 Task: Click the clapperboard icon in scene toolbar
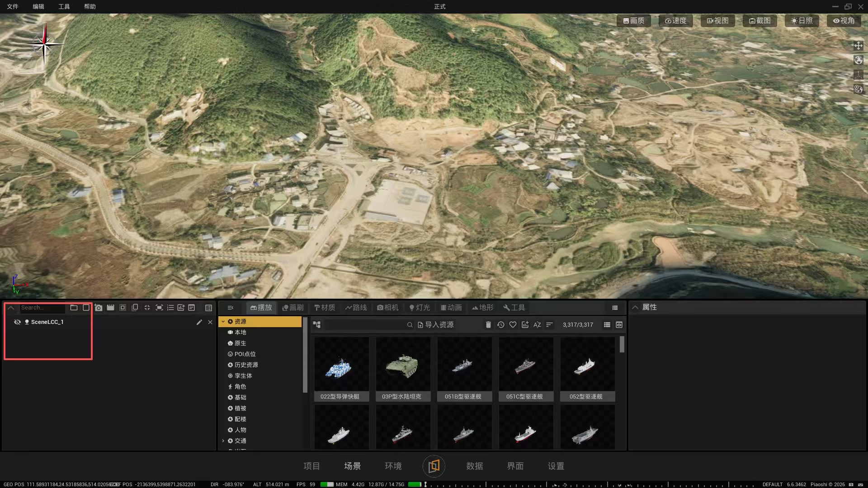[111, 308]
